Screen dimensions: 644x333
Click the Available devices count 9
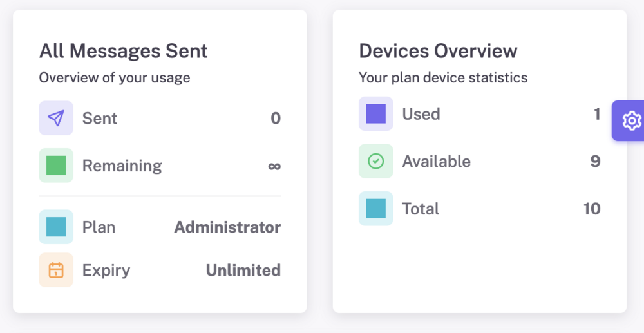point(596,162)
